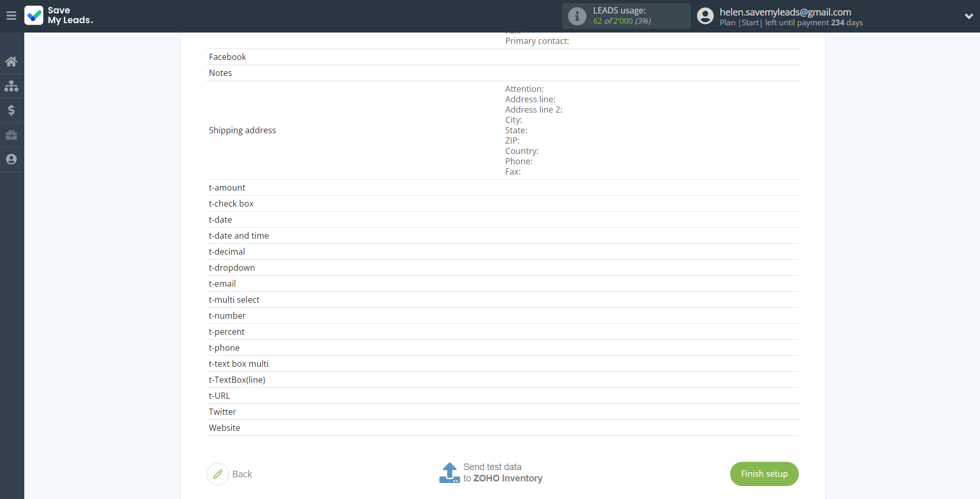The width and height of the screenshot is (980, 499).
Task: Click the t-dropdown field row
Action: 503,268
